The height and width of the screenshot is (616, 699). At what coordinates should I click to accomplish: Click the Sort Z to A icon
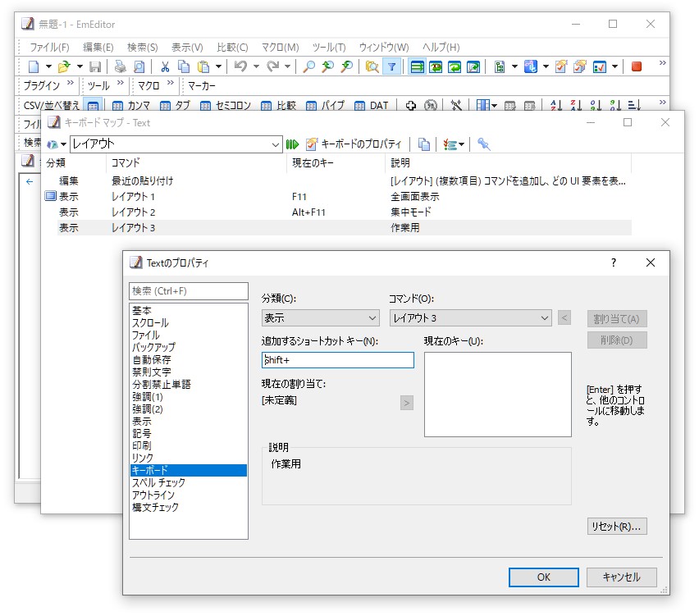[x=576, y=106]
